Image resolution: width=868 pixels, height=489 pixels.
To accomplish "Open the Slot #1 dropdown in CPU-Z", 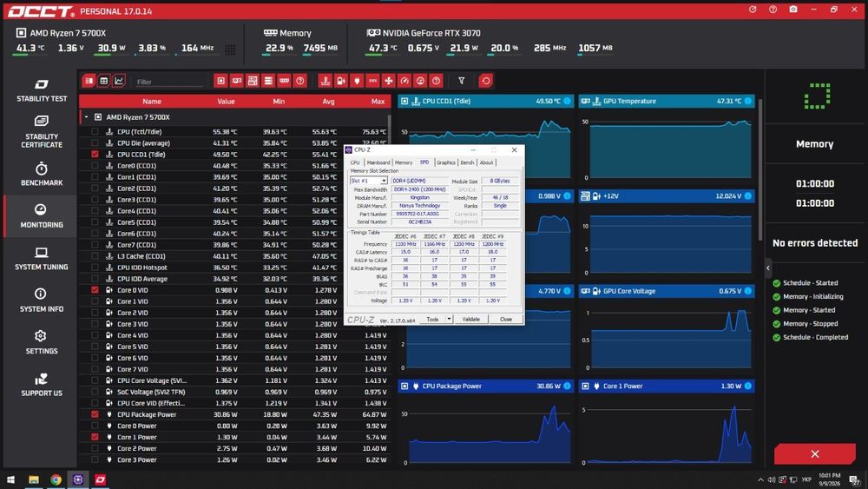I will 383,181.
